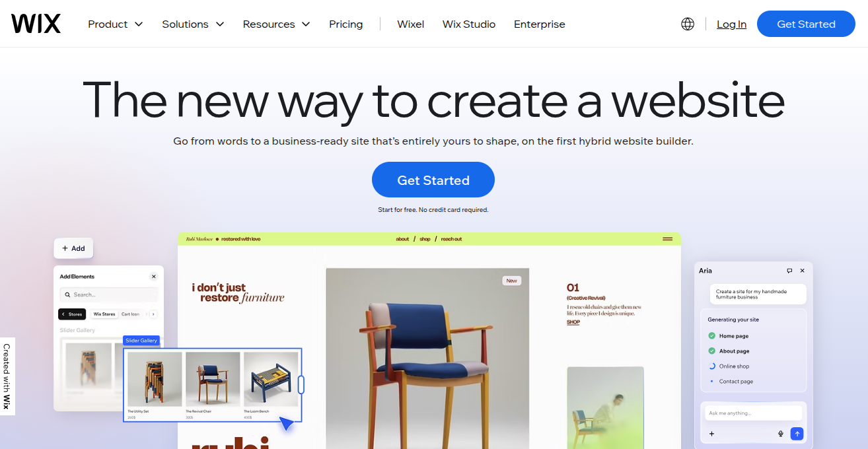Image resolution: width=868 pixels, height=449 pixels.
Task: Close the Aria assistant panel
Action: pyautogui.click(x=803, y=271)
